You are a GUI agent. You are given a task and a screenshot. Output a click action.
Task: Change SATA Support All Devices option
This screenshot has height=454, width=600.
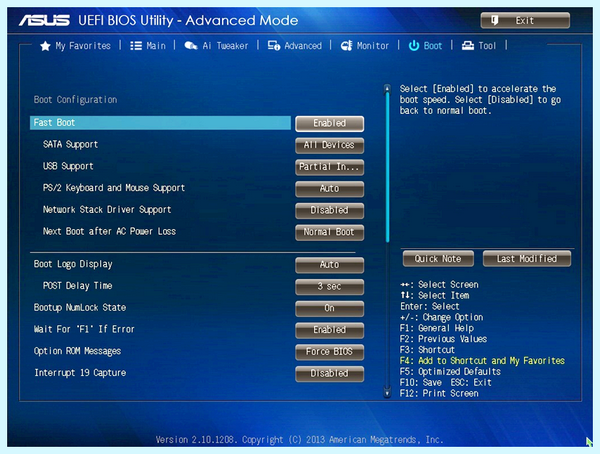pyautogui.click(x=329, y=145)
